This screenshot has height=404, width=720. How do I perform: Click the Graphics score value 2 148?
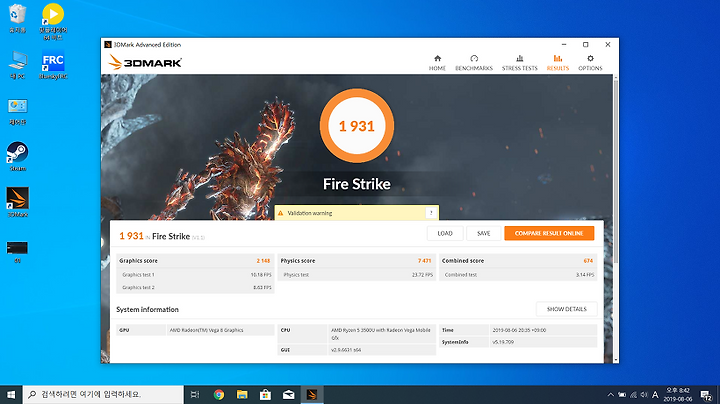(x=263, y=261)
